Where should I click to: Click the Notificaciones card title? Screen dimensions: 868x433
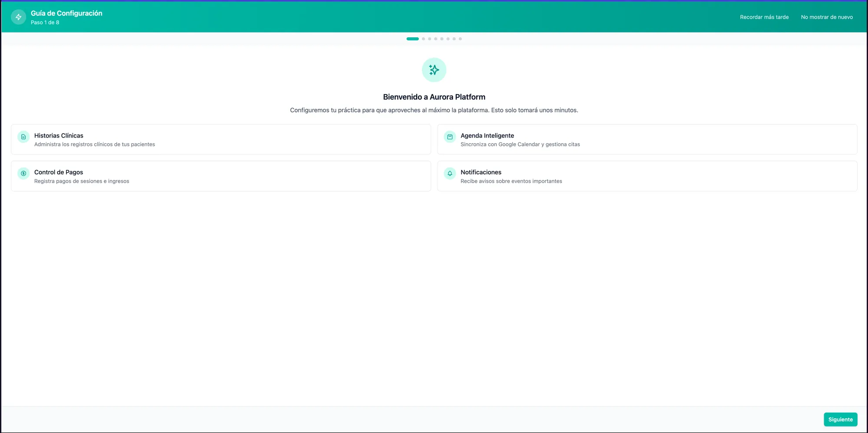(x=481, y=172)
